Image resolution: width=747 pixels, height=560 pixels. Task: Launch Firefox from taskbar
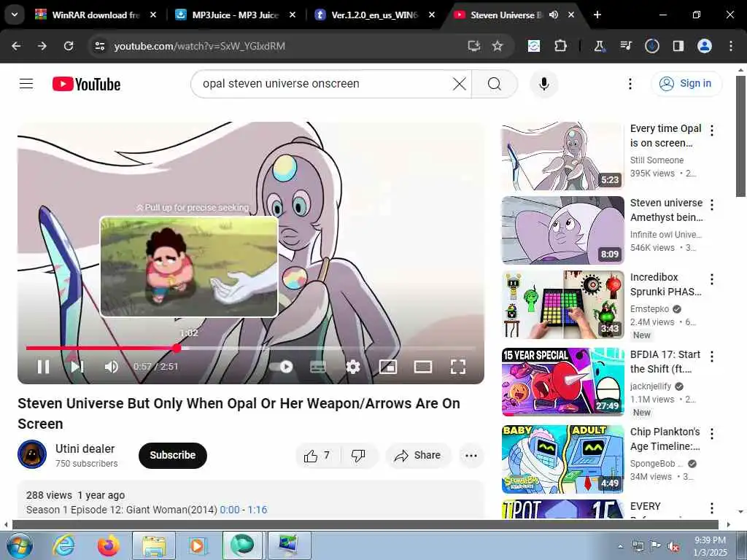coord(109,545)
